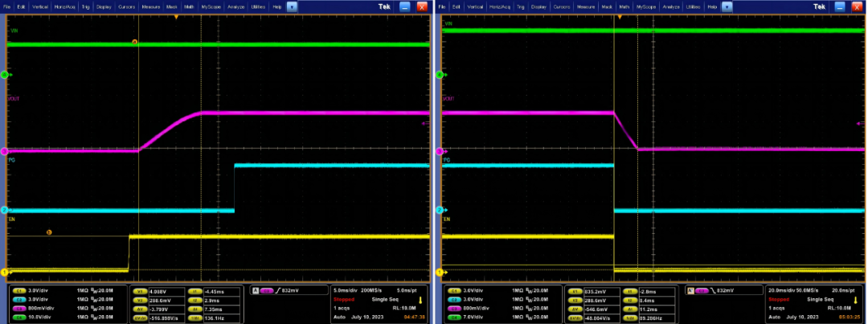The width and height of the screenshot is (868, 324).
Task: Expand the menu-bar dropdown arrow in left scope window
Action: 292,6
